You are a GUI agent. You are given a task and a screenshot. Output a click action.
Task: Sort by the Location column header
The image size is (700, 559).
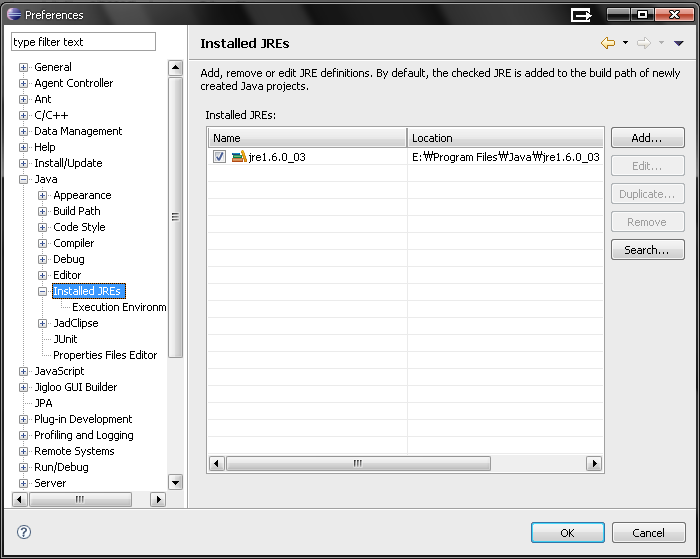(505, 138)
